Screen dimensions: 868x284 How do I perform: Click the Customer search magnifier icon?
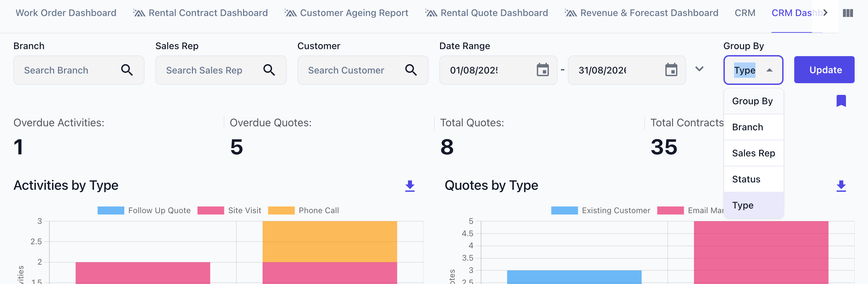coord(411,70)
